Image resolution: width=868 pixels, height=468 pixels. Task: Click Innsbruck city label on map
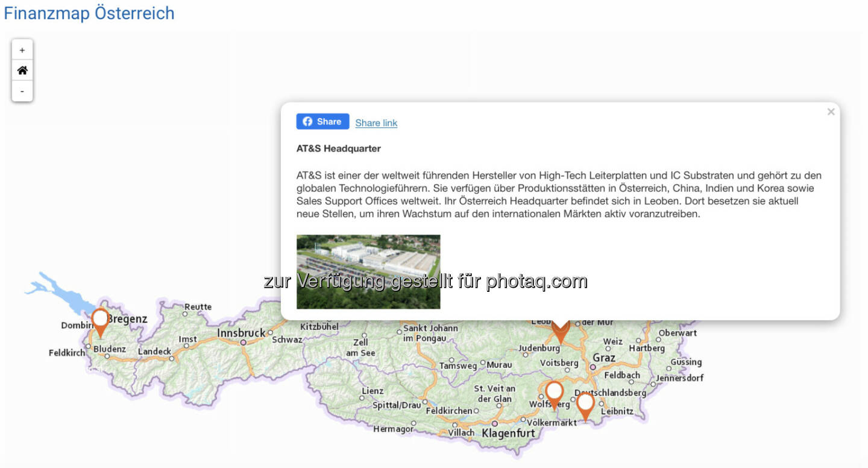tap(241, 333)
